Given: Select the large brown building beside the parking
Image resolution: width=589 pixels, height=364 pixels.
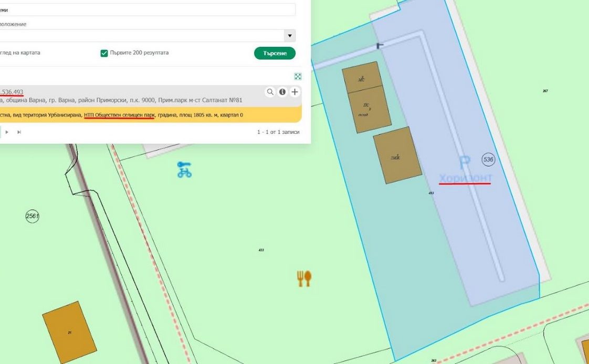Looking at the screenshot, I should coord(397,155).
